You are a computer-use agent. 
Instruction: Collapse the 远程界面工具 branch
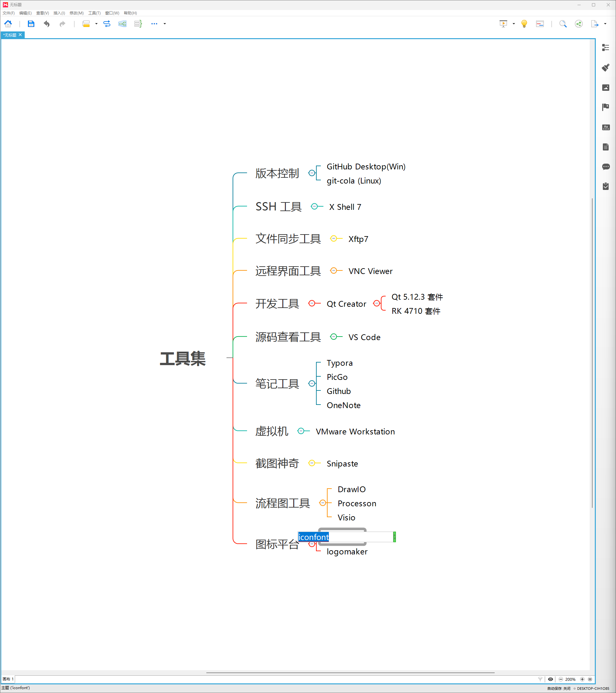pyautogui.click(x=334, y=270)
